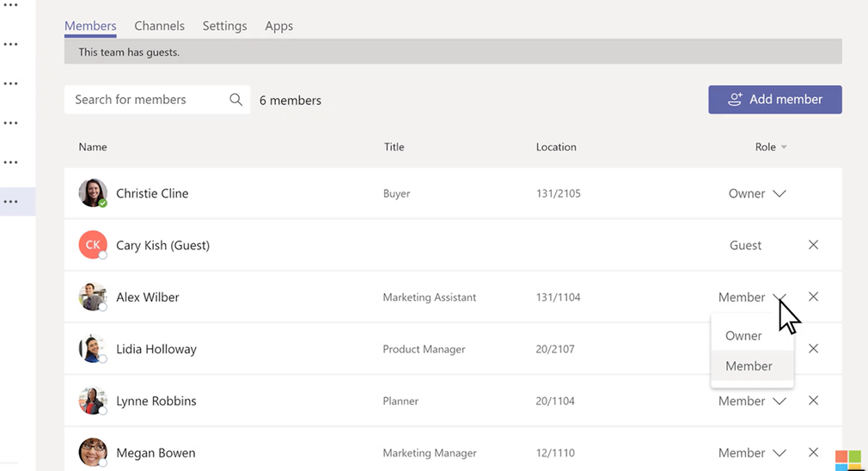Click the location 131/1104

558,297
